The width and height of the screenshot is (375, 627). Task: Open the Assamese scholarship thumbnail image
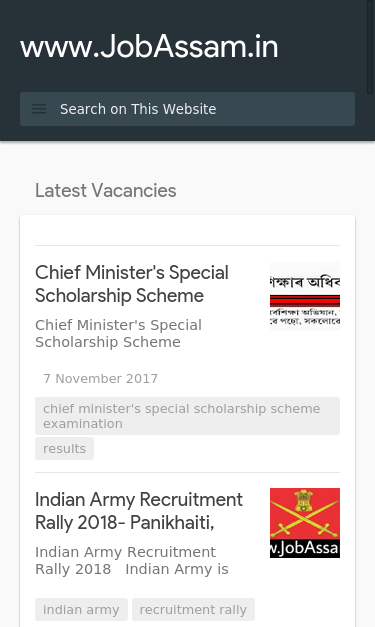[305, 296]
